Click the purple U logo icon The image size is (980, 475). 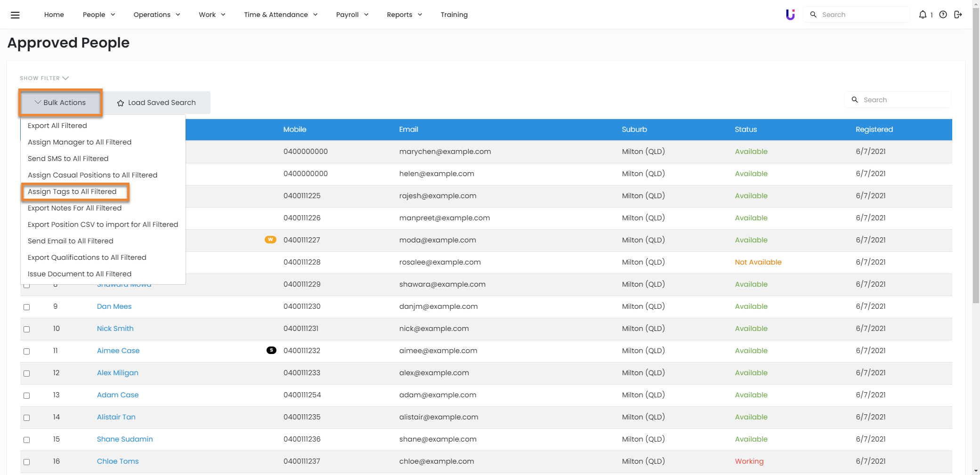[790, 15]
